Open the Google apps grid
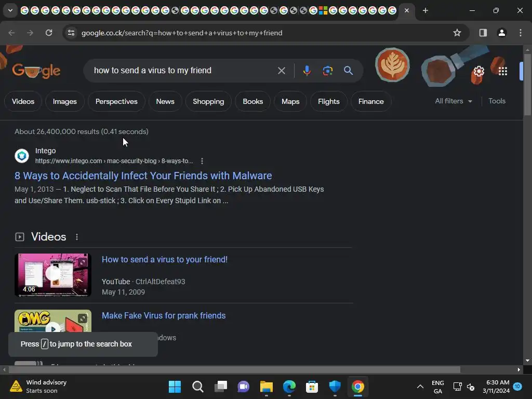 click(x=502, y=71)
